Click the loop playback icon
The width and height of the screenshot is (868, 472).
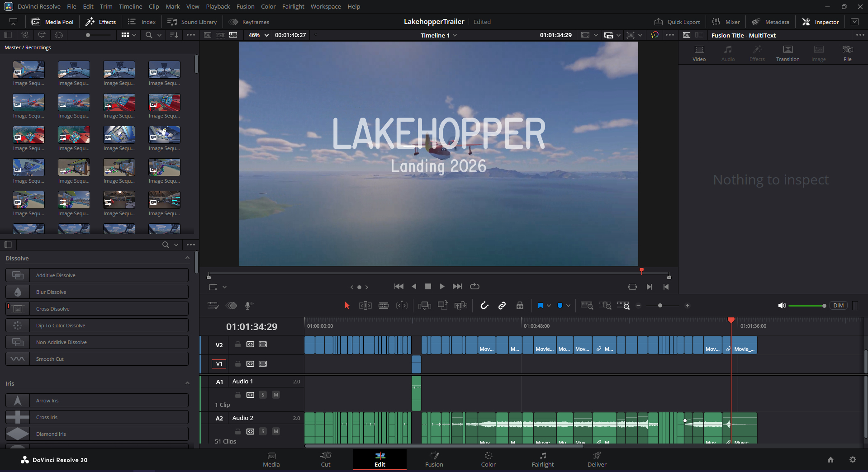coord(474,286)
